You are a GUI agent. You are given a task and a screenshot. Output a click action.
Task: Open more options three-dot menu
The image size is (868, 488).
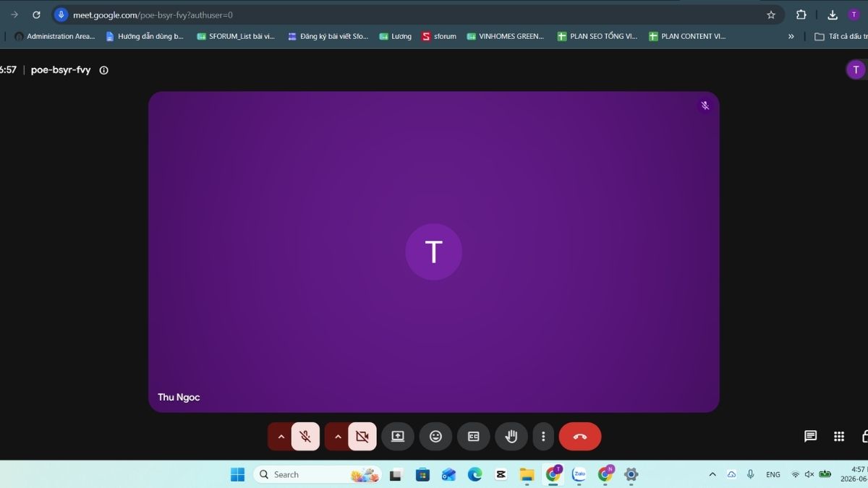tap(543, 437)
